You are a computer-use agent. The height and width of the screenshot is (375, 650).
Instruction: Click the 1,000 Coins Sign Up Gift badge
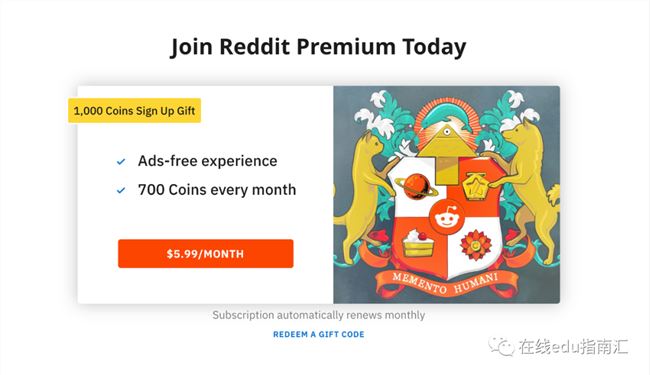click(x=134, y=111)
